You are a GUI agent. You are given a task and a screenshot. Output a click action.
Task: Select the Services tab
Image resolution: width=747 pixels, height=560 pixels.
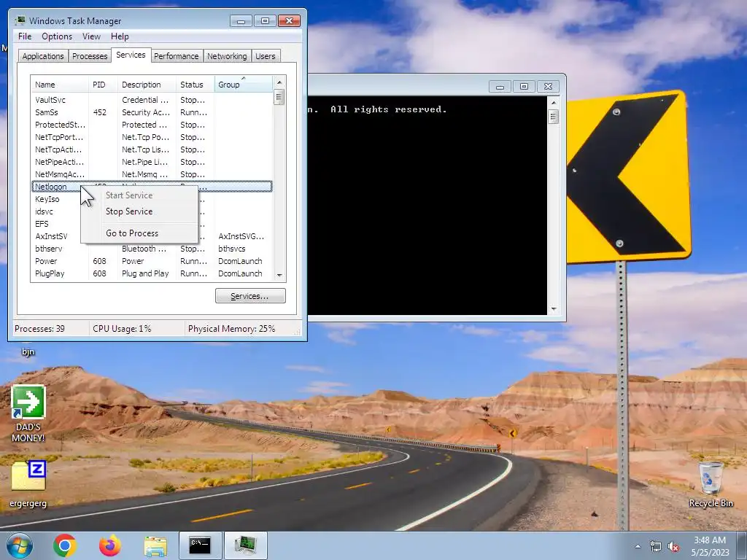coord(131,55)
